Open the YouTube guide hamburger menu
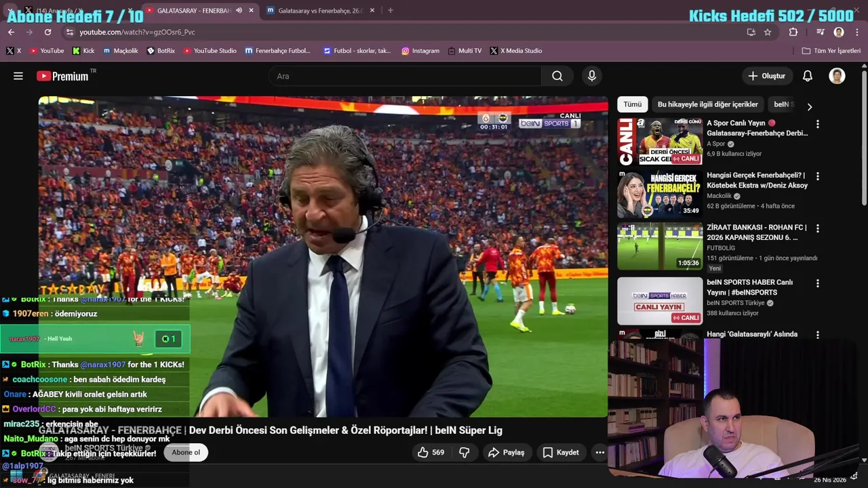 (18, 76)
